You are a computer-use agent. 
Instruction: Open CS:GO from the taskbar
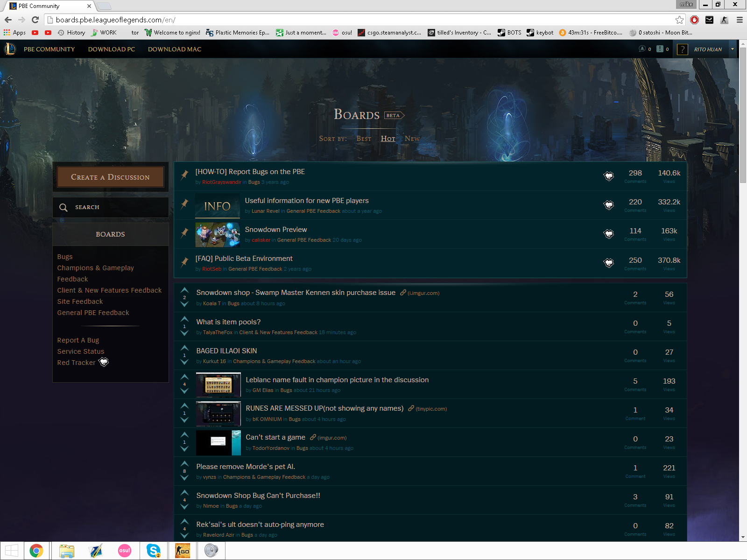point(183,551)
